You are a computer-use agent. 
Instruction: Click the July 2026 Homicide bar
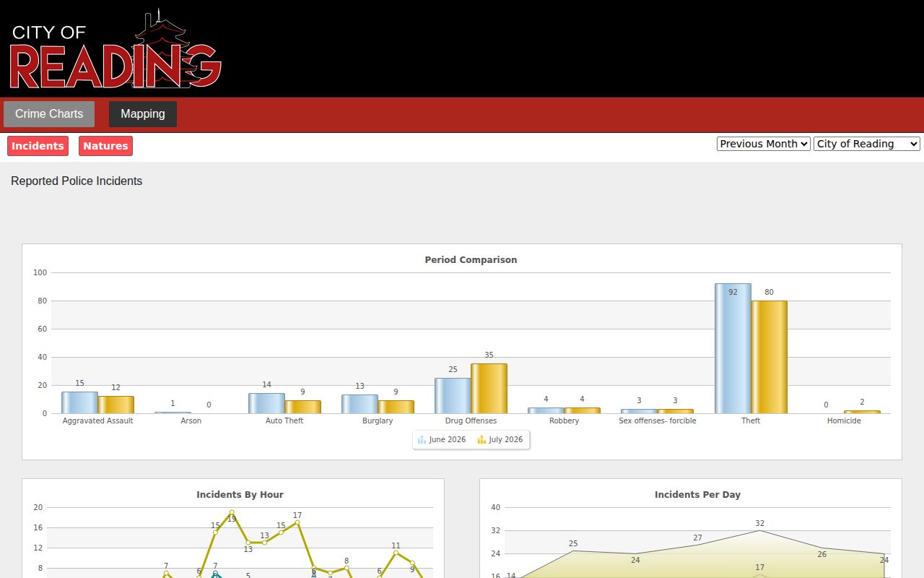pyautogui.click(x=862, y=412)
